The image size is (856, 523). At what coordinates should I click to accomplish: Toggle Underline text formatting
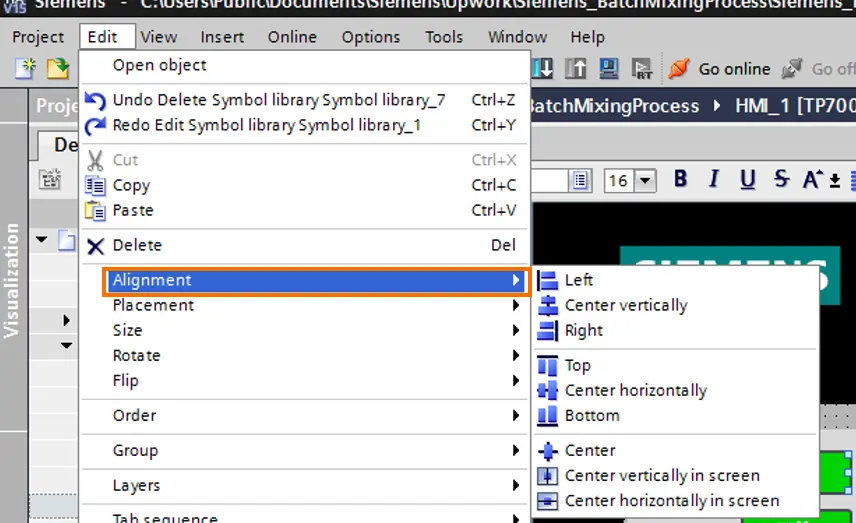tap(747, 179)
